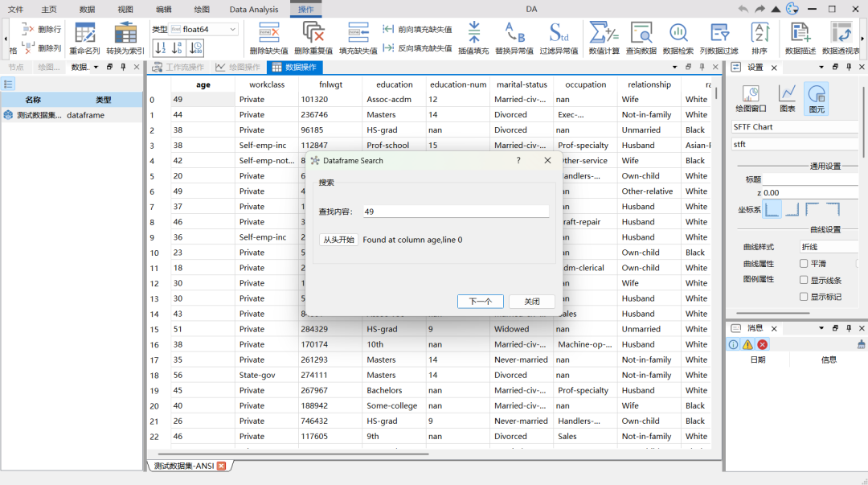This screenshot has height=485, width=868.
Task: Select the 测试数据集 dataframe row
Action: click(72, 115)
